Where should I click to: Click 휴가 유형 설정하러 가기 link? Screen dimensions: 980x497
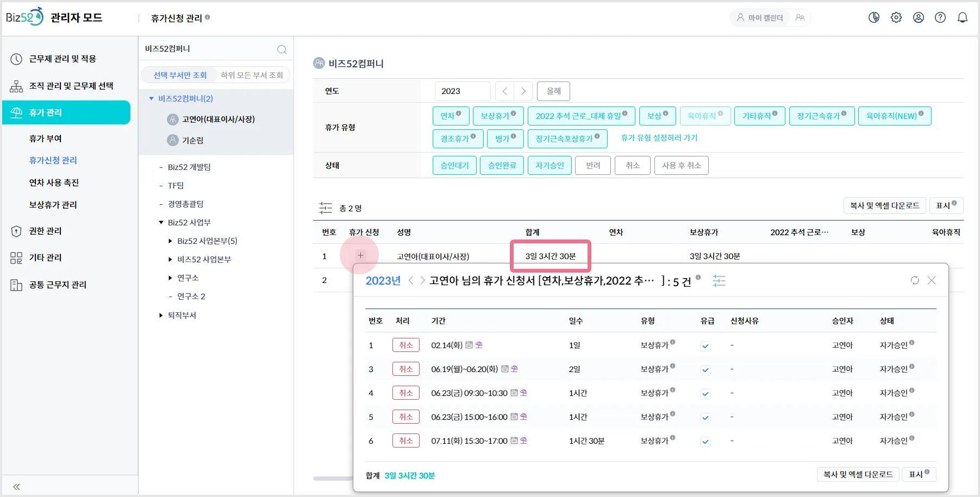[659, 138]
